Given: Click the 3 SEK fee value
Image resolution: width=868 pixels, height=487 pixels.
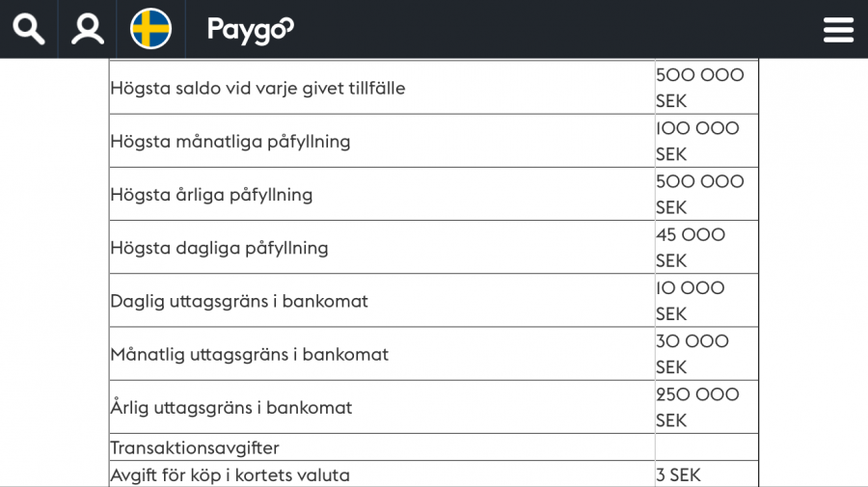Looking at the screenshot, I should coord(678,474).
